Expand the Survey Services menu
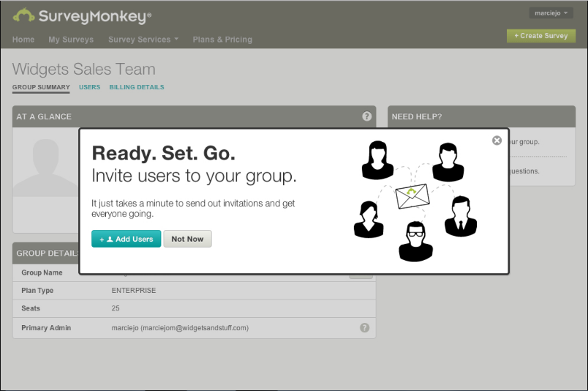 (x=143, y=40)
